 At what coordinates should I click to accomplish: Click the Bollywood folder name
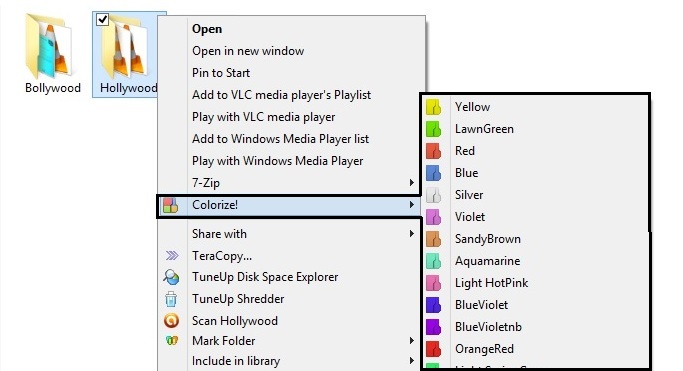53,88
